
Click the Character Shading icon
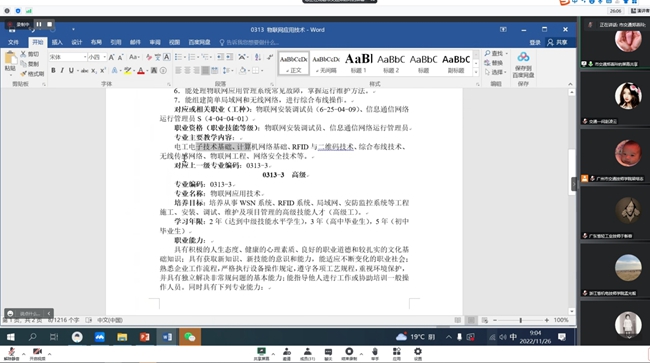coord(154,71)
